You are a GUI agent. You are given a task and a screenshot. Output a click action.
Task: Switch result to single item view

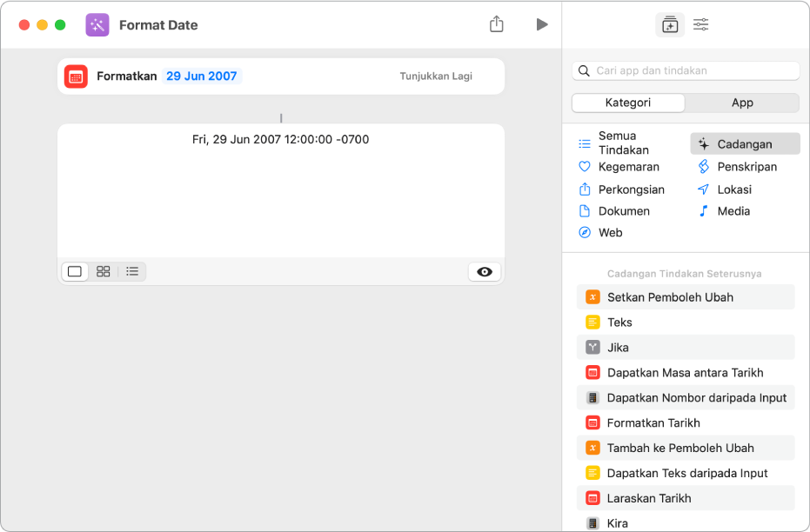point(75,271)
